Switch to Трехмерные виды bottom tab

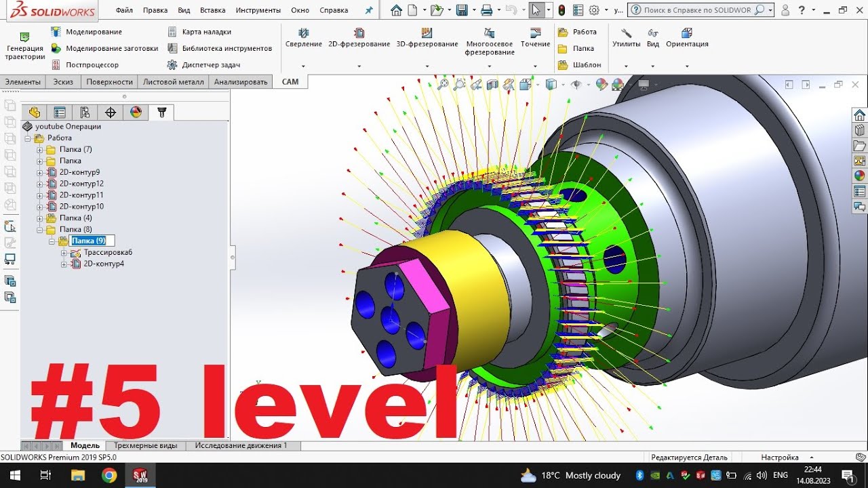pyautogui.click(x=146, y=445)
